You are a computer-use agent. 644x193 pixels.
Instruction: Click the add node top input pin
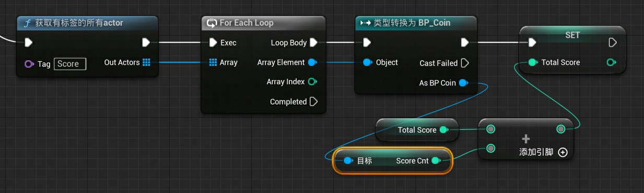click(x=490, y=129)
